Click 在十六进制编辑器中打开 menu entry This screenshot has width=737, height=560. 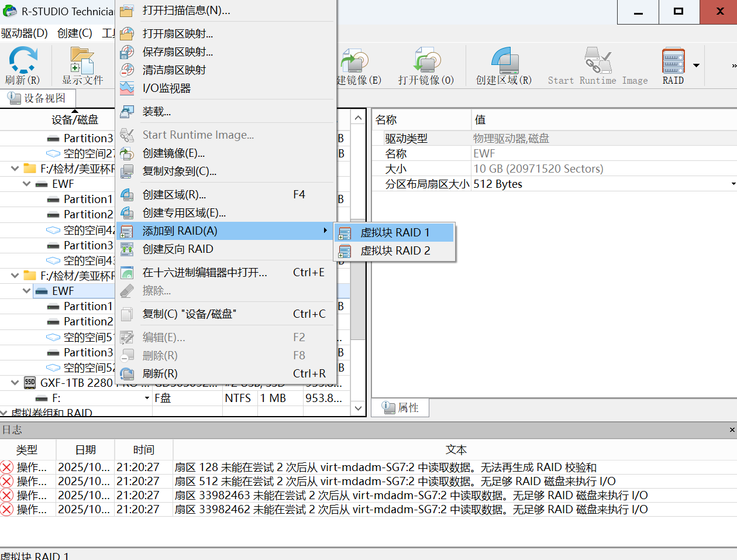click(205, 273)
